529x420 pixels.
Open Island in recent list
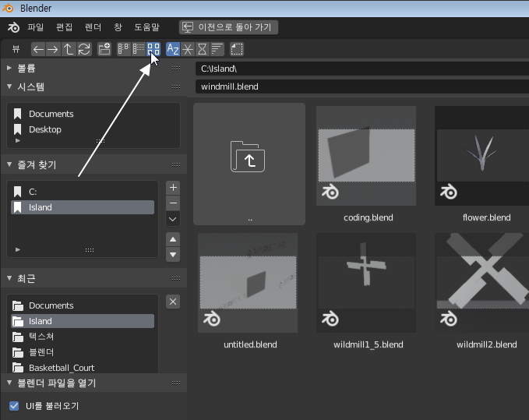click(83, 321)
